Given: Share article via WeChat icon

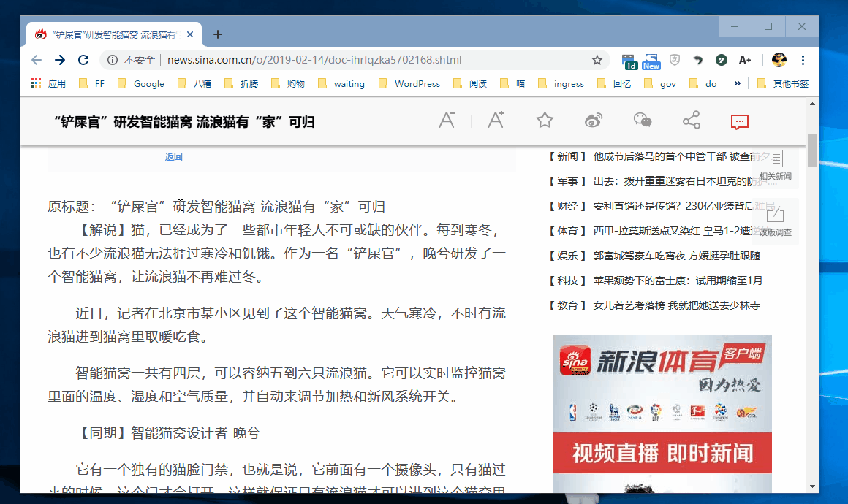Looking at the screenshot, I should click(x=643, y=121).
